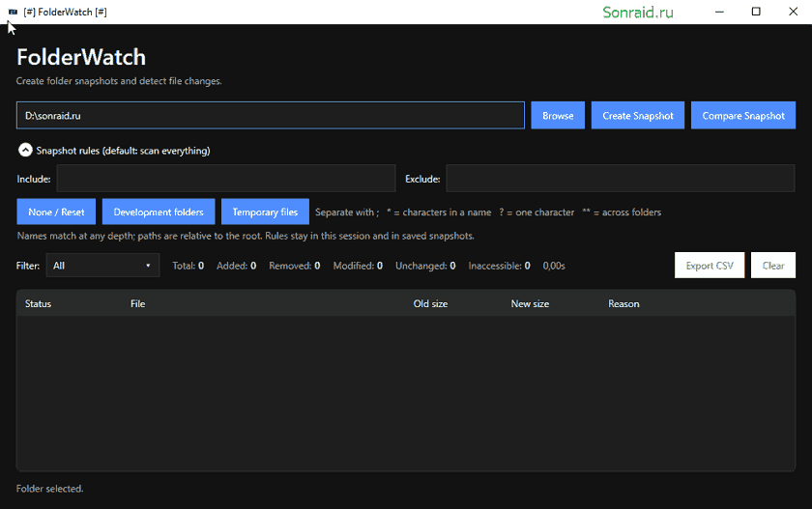Collapse the Snapshot rules section chevron
Screen dimensions: 812x509
pyautogui.click(x=25, y=150)
